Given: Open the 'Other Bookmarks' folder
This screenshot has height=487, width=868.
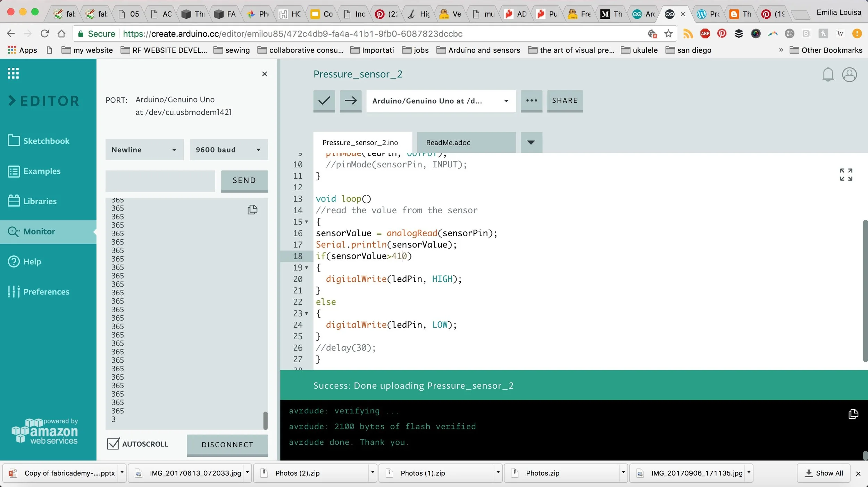Looking at the screenshot, I should click(826, 50).
